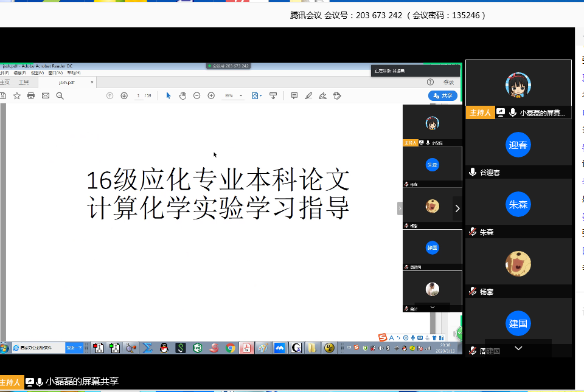
Task: Click right chevron beside shared participant thumbnails
Action: (x=457, y=208)
